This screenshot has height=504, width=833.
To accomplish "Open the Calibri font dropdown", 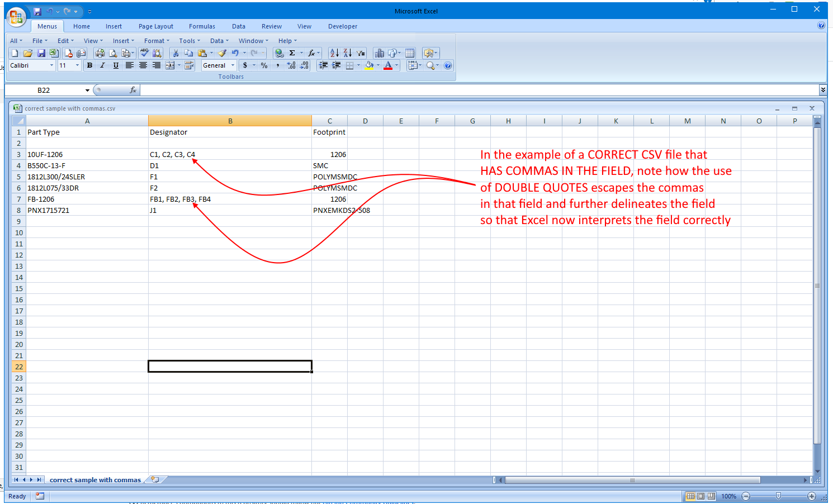I will click(x=51, y=65).
